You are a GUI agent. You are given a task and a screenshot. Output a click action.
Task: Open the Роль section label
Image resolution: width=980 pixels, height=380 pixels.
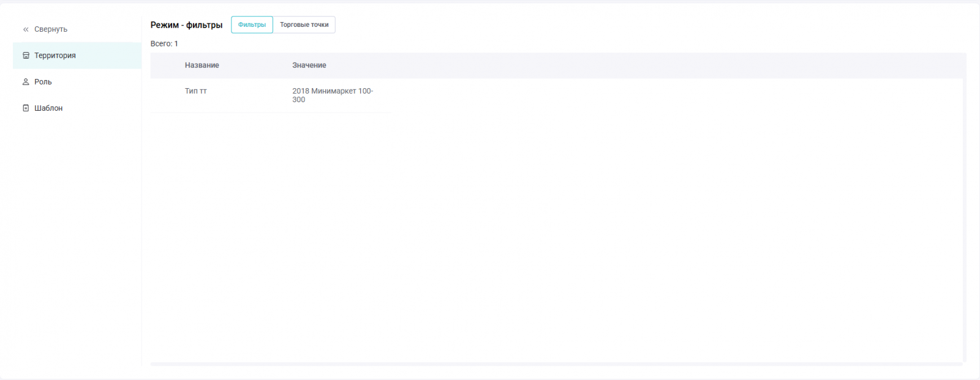pos(43,82)
